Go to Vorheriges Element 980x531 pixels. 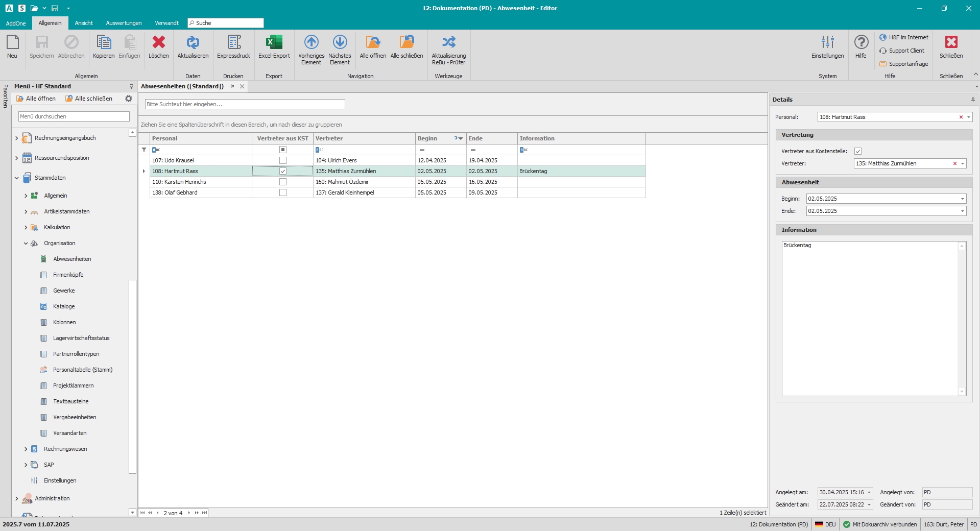click(311, 43)
